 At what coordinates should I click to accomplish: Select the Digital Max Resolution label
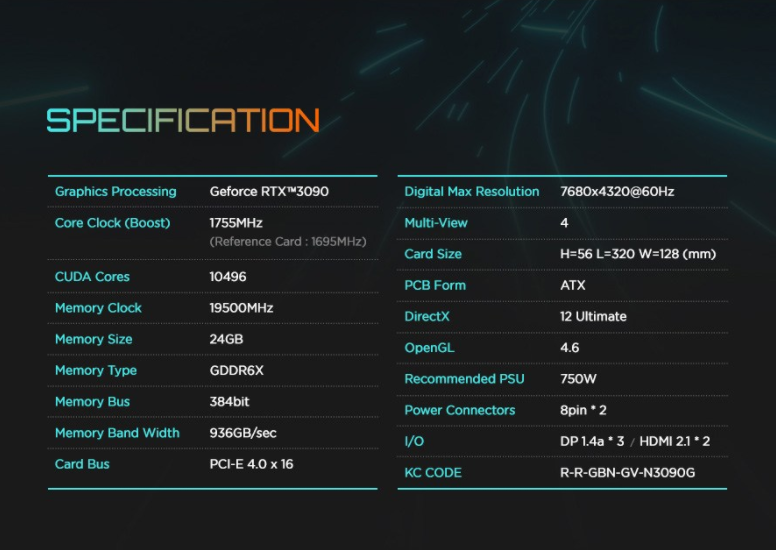click(x=472, y=192)
